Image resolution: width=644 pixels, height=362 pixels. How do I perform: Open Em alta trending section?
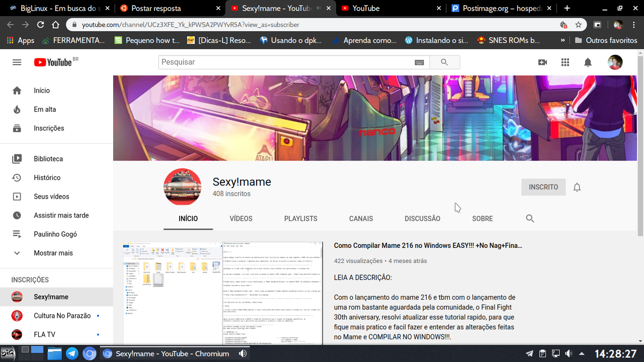(56, 109)
